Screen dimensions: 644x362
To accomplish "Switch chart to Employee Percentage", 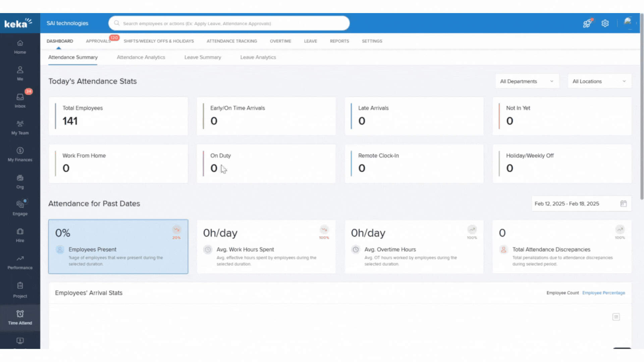I will [603, 293].
